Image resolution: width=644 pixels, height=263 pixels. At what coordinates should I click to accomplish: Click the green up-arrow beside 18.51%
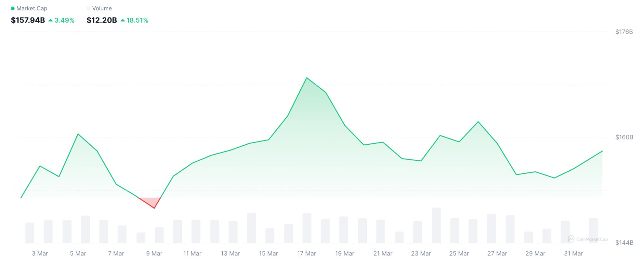(x=123, y=20)
